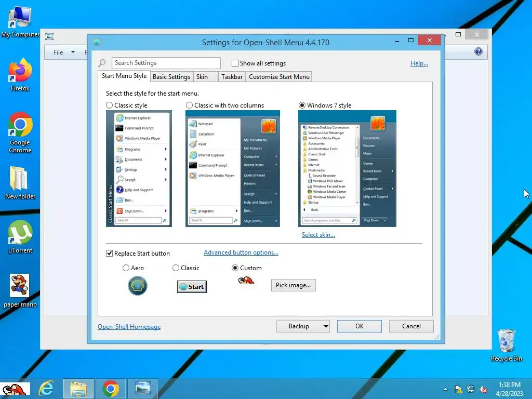The height and width of the screenshot is (399, 532).
Task: Enable Show all settings checkbox
Action: 235,63
